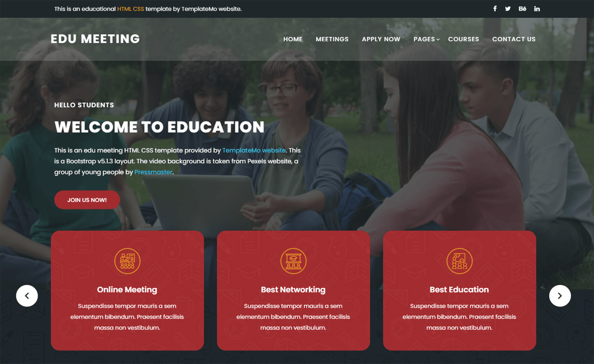This screenshot has height=364, width=594.
Task: Navigate to the COURSES menu tab
Action: [x=464, y=39]
